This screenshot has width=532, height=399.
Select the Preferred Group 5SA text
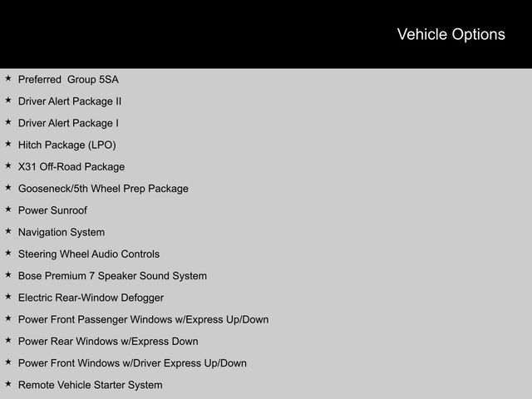coord(68,80)
